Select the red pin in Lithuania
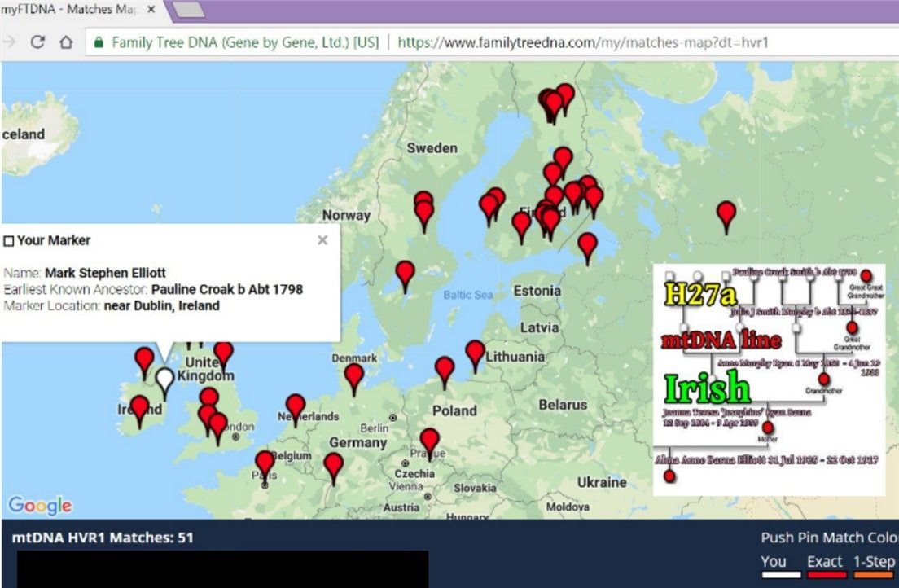The image size is (899, 588). [476, 353]
